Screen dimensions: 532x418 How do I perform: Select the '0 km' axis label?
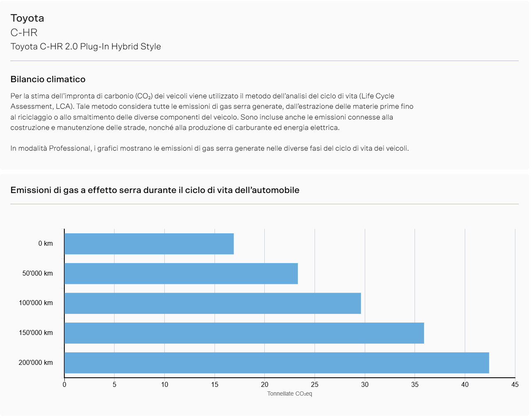tap(46, 244)
